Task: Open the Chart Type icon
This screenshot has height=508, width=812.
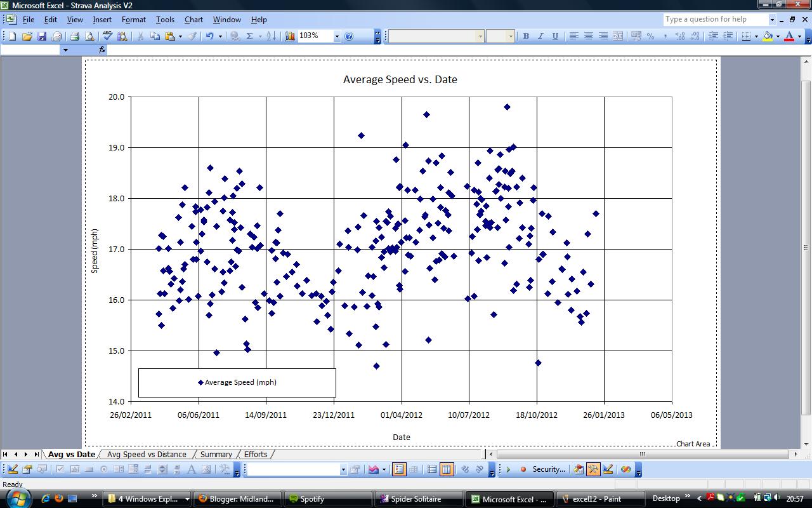Action: (372, 469)
